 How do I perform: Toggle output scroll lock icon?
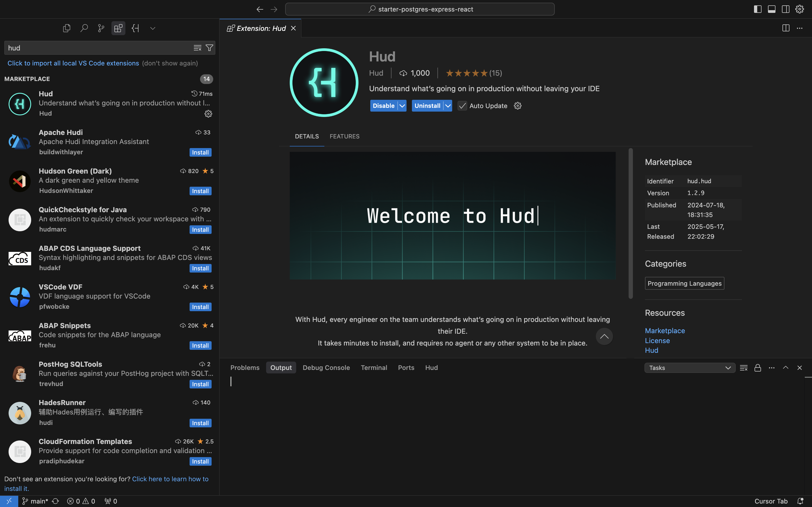(x=758, y=368)
